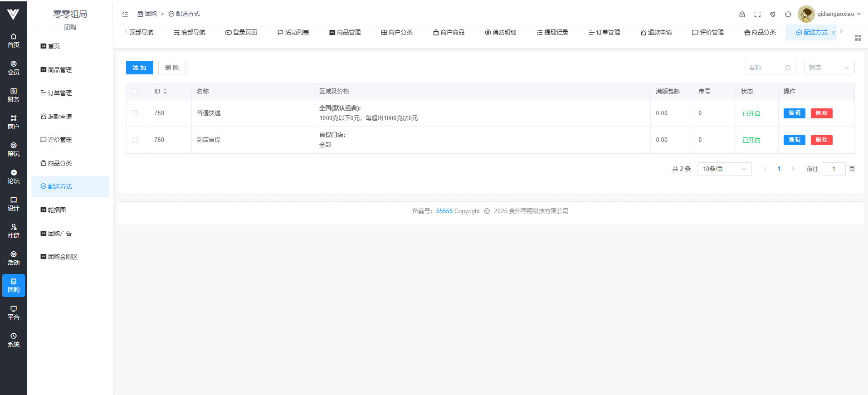
Task: Select the checkbox for row 759
Action: click(x=135, y=113)
